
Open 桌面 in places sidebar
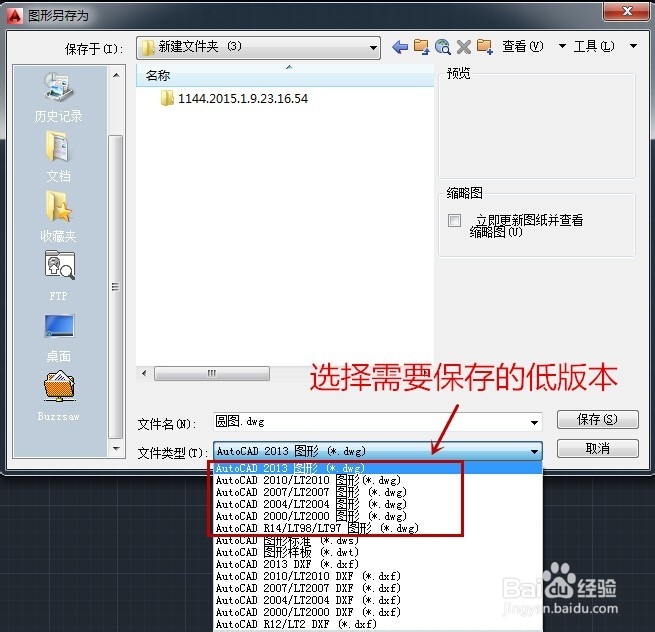tap(58, 338)
